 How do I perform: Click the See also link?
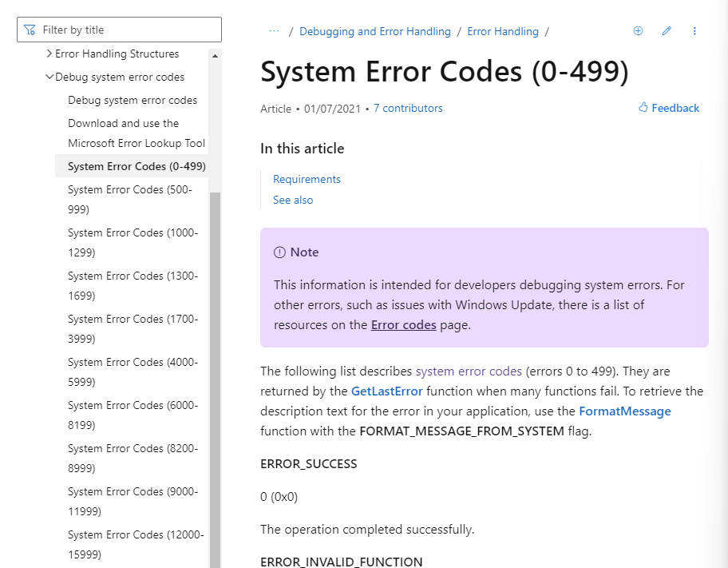[x=293, y=201]
